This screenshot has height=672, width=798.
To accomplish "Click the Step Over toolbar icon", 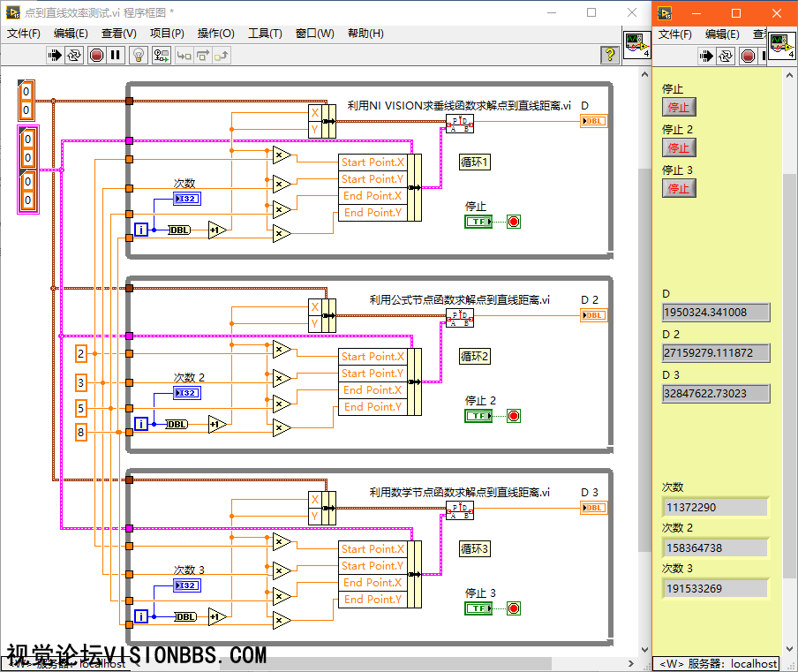I will [202, 55].
